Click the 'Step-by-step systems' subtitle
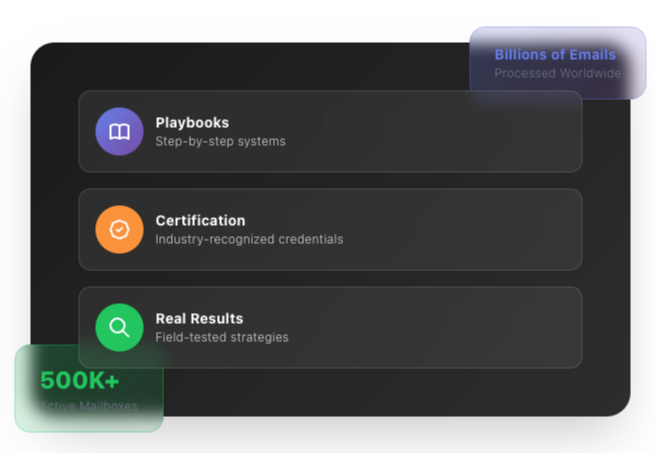 click(220, 142)
